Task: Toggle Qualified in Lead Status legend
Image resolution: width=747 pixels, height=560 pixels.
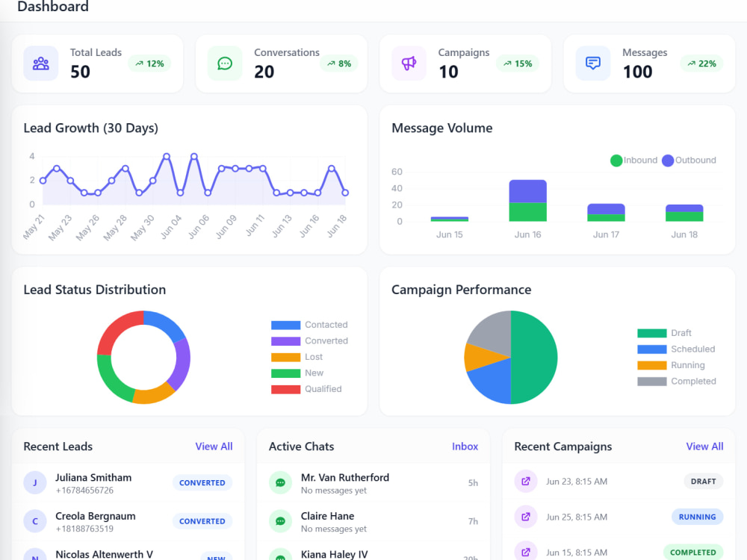Action: coord(306,389)
